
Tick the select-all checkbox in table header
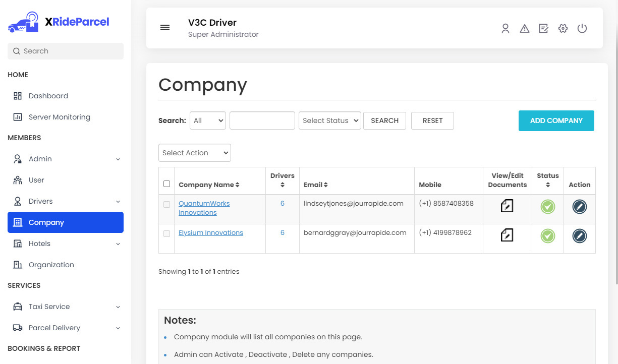[x=167, y=184]
